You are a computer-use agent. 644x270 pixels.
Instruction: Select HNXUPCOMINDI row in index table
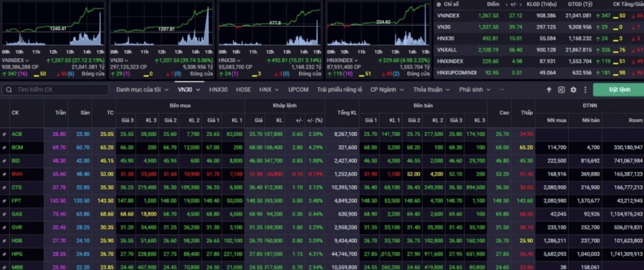coord(539,72)
